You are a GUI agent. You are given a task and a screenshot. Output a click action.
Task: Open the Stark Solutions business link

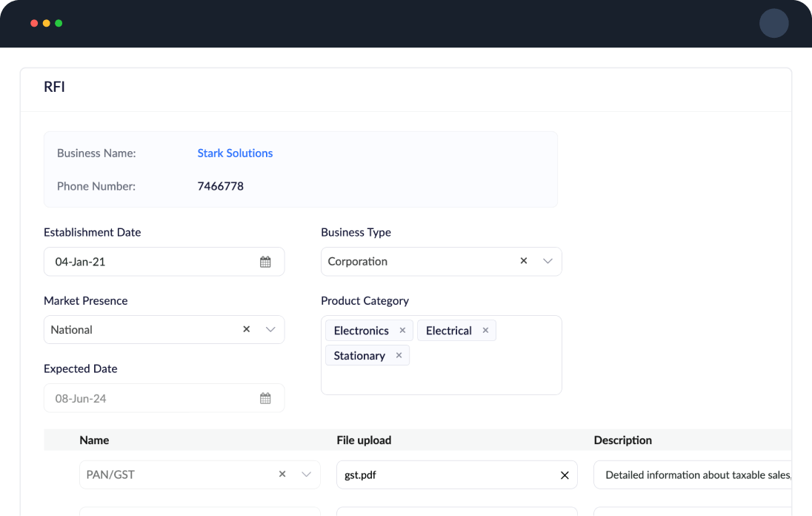point(235,153)
